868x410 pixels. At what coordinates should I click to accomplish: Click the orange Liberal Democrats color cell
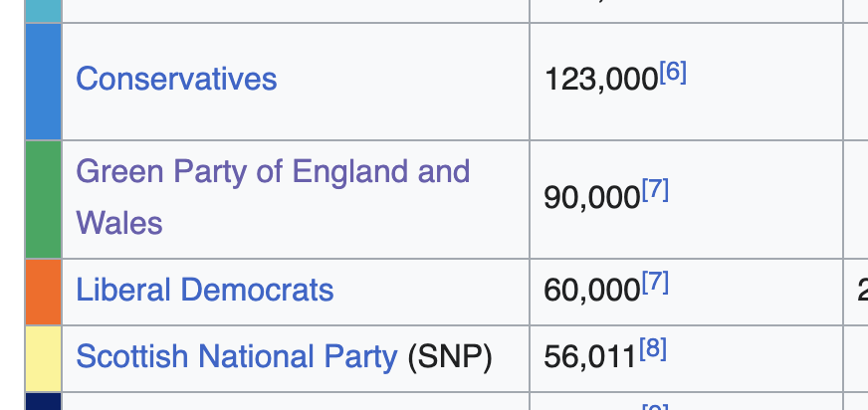click(x=43, y=292)
